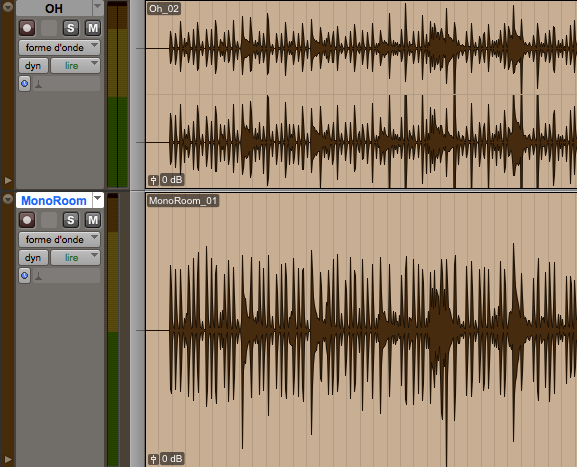Arm record on the OH track

(27, 28)
